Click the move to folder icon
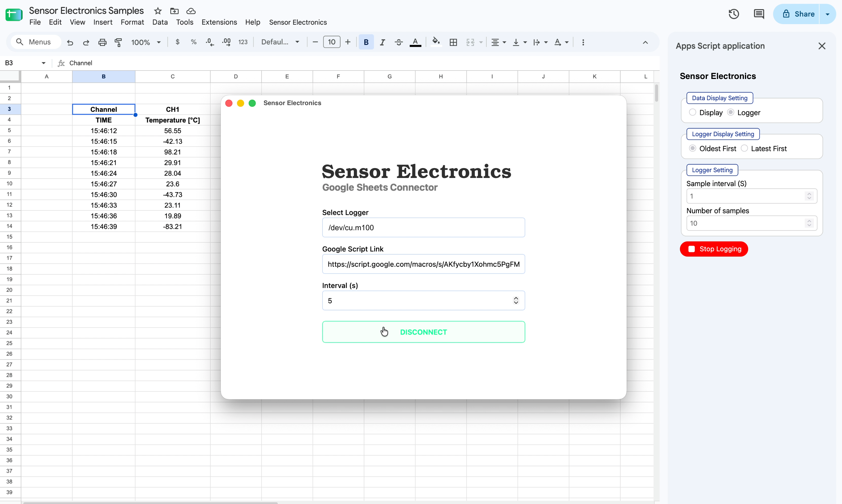This screenshot has width=842, height=504. [x=174, y=11]
